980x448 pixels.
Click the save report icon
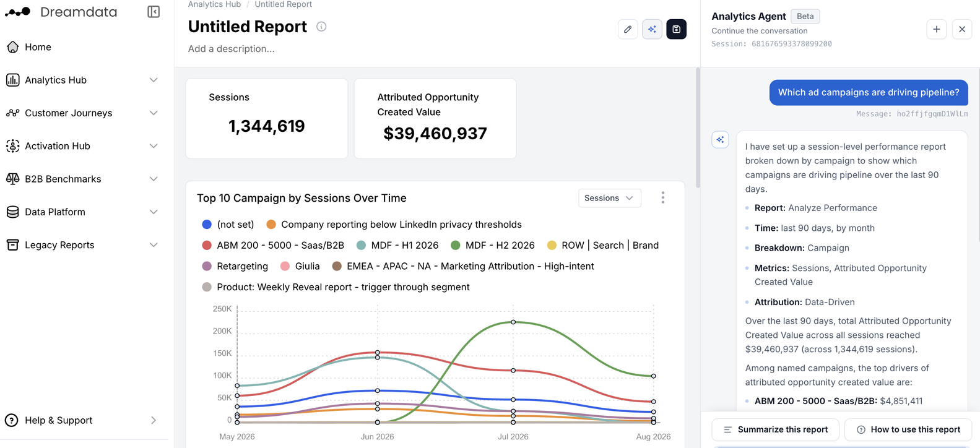click(x=676, y=29)
